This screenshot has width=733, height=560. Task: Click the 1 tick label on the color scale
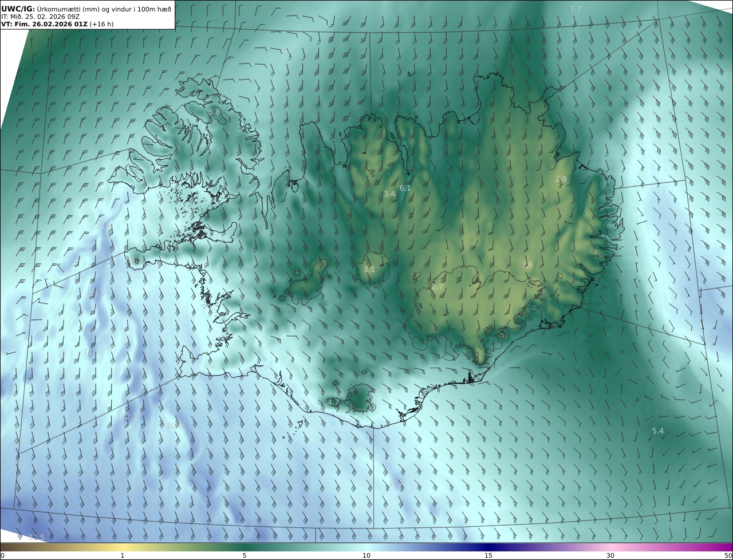[123, 555]
